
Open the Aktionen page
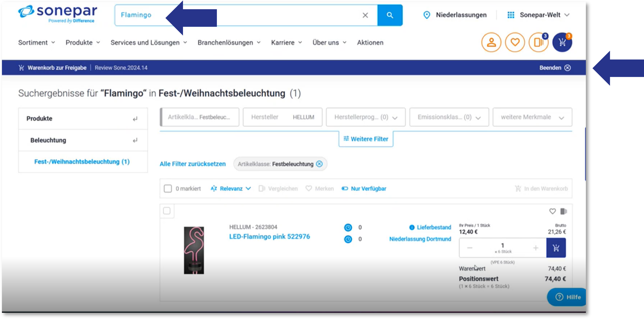point(370,42)
